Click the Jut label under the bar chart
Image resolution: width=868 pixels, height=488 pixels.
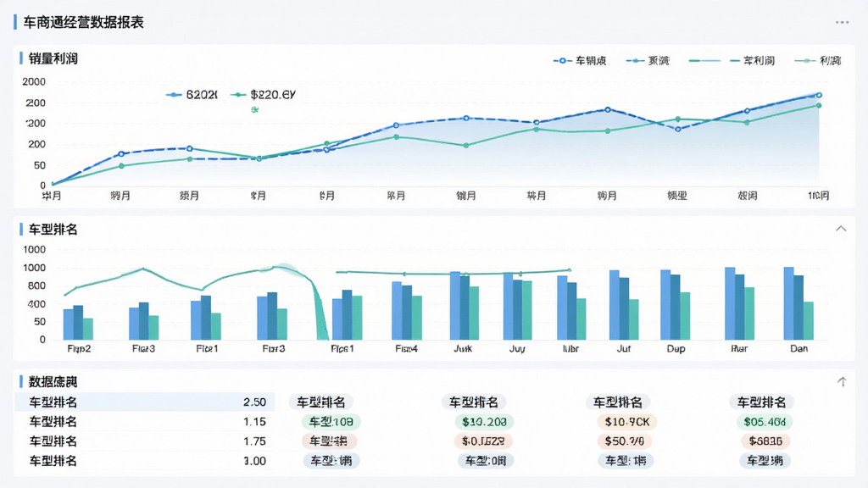tap(624, 348)
